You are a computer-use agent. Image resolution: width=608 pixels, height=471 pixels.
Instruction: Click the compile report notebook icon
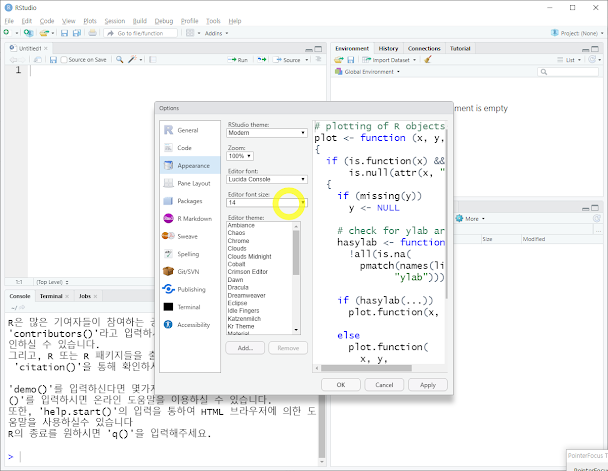point(153,60)
